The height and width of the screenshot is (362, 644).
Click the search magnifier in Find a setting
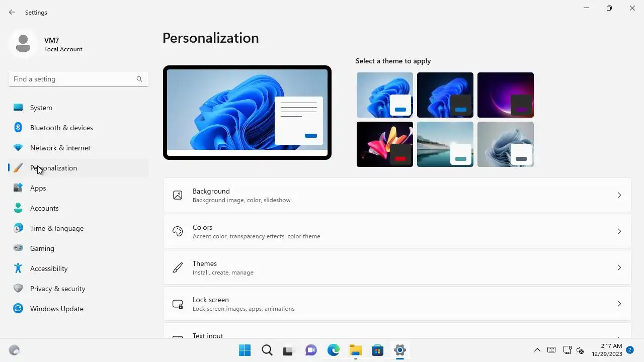[139, 79]
